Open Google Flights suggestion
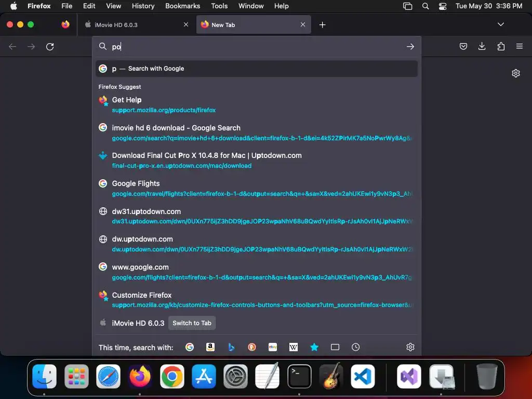This screenshot has height=399, width=532. coord(257,188)
